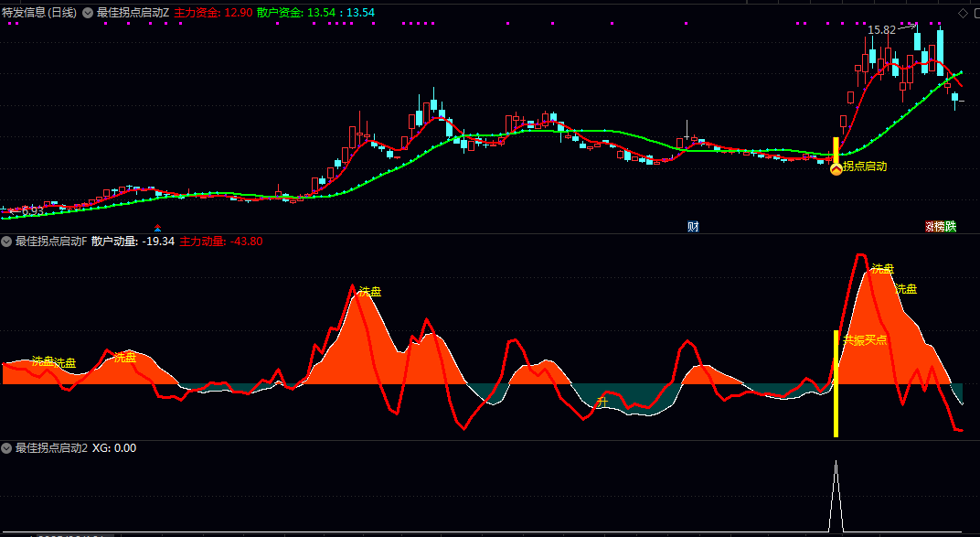Click the 最佳拐点启动2 indicator name
This screenshot has height=537, width=980.
click(51, 448)
